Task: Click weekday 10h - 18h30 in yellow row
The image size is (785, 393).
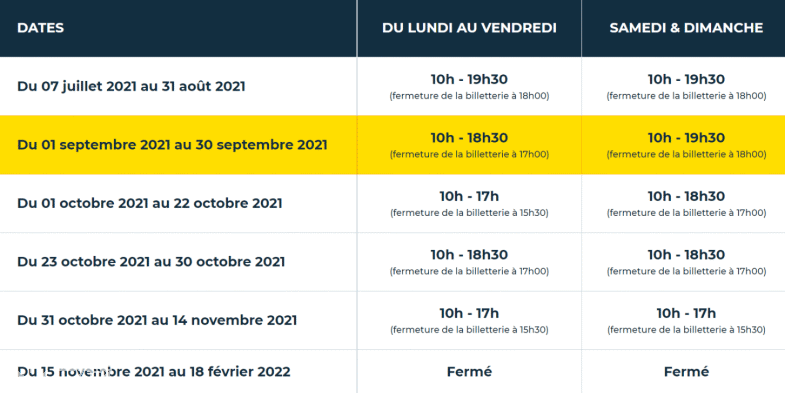Action: click(x=469, y=138)
